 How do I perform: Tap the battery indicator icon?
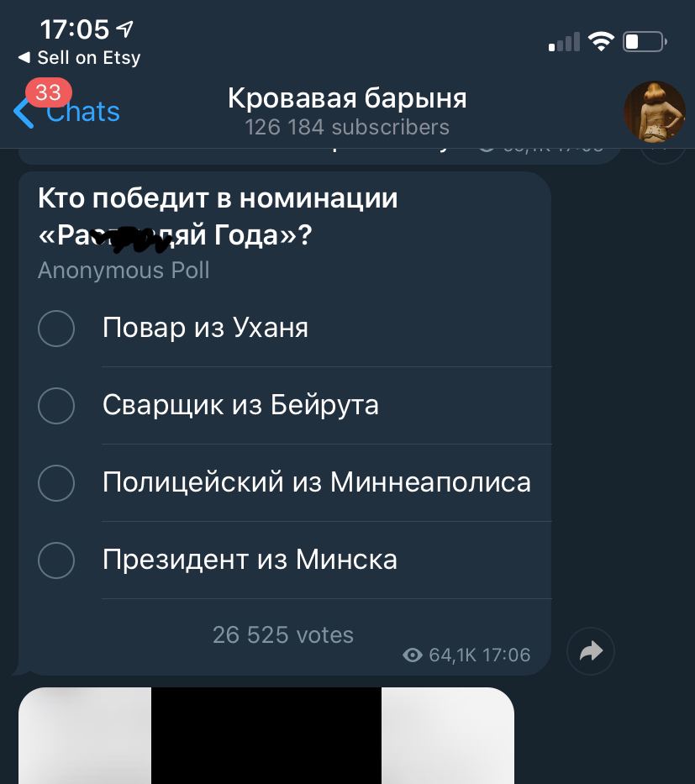[x=645, y=41]
